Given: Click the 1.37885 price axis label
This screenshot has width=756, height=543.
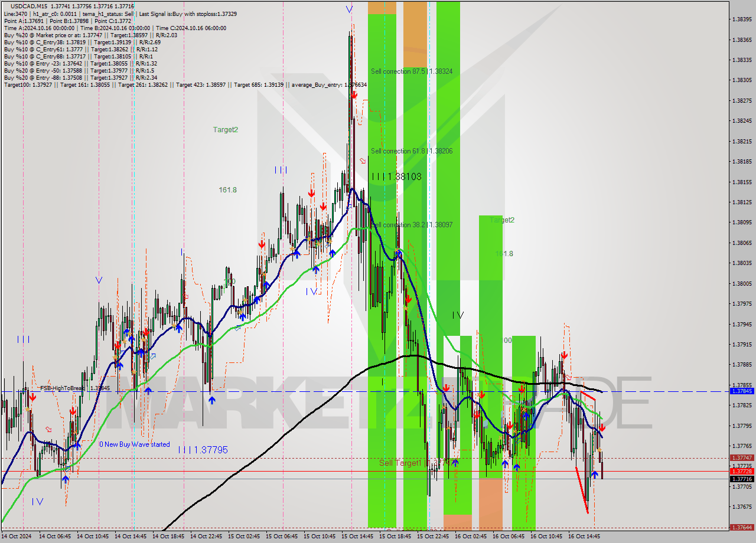Looking at the screenshot, I should [742, 365].
